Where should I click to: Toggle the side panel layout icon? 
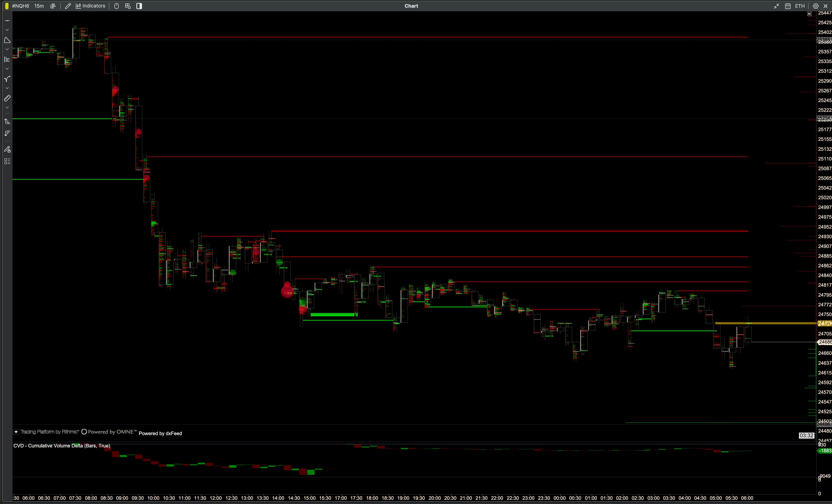pos(139,6)
